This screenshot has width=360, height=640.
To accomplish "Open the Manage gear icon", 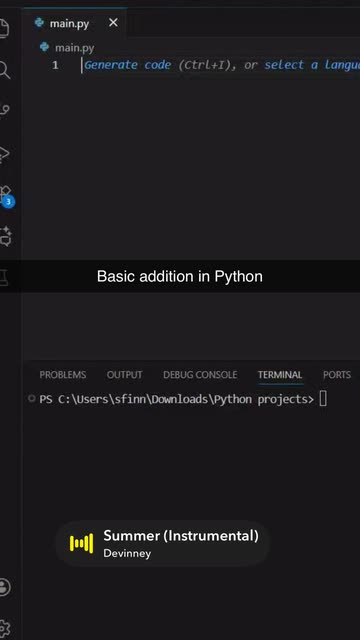I will (4, 629).
